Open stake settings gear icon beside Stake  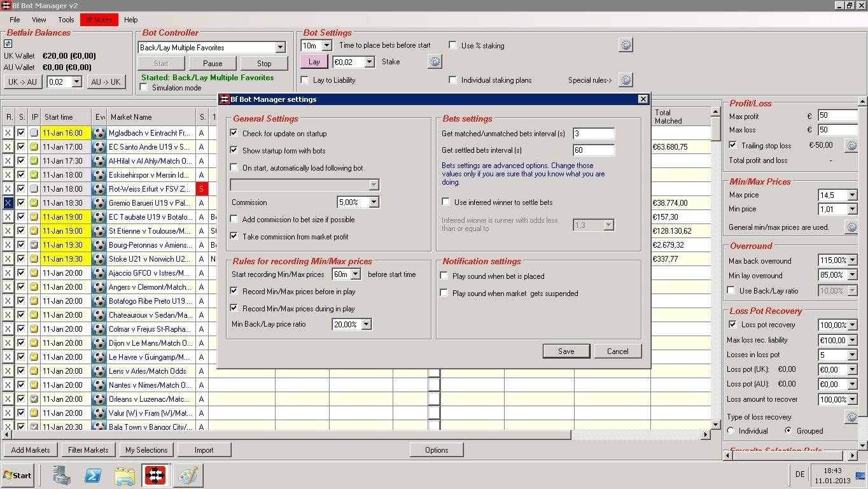tap(435, 62)
